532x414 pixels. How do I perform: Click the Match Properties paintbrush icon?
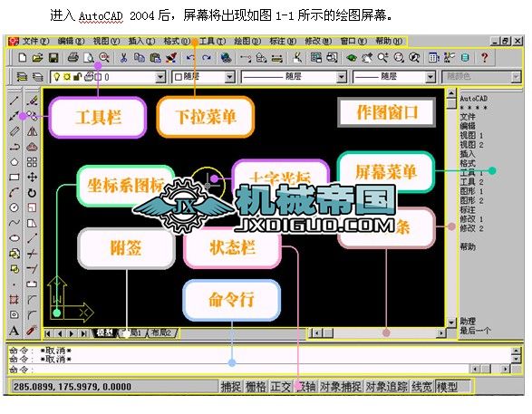pyautogui.click(x=171, y=58)
